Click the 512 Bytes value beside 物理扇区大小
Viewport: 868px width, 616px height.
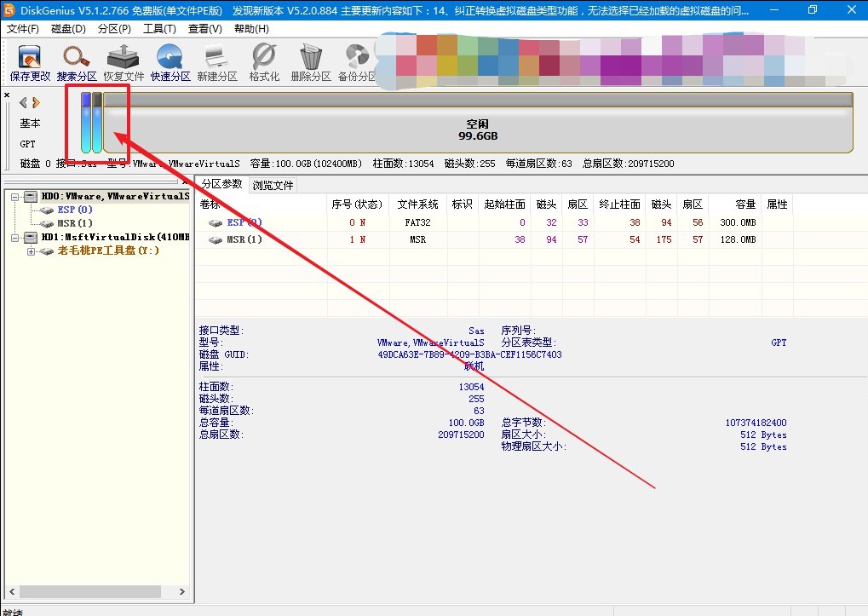[763, 446]
